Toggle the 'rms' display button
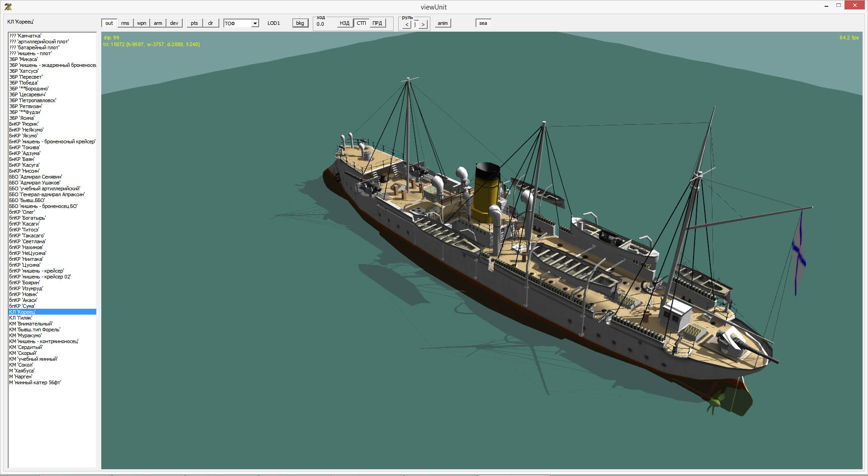 point(125,23)
